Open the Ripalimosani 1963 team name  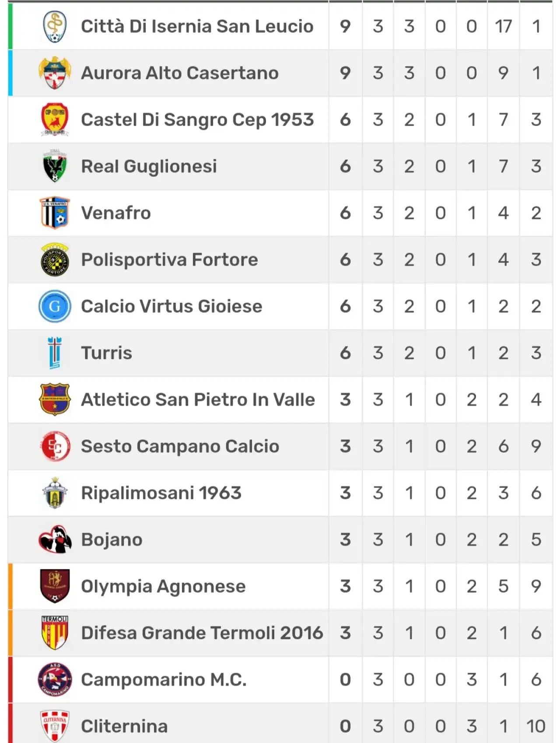[x=161, y=493]
